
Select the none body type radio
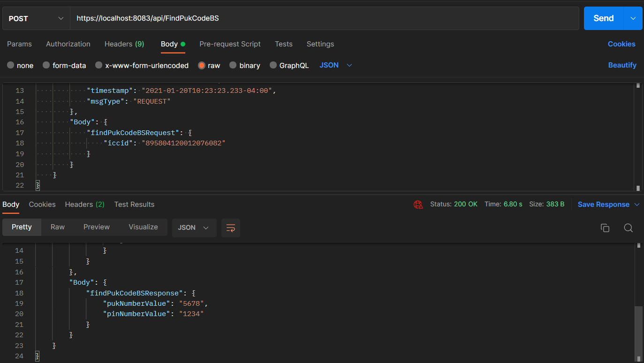coord(10,65)
